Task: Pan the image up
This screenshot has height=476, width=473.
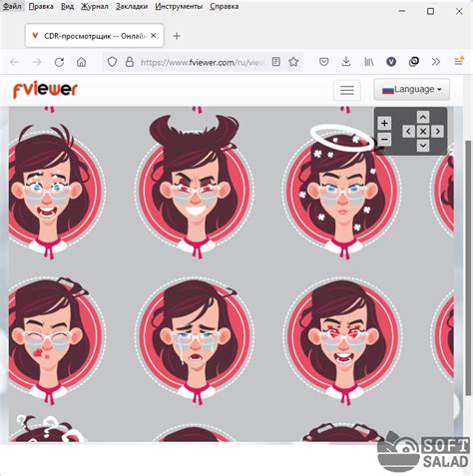Action: (x=423, y=117)
